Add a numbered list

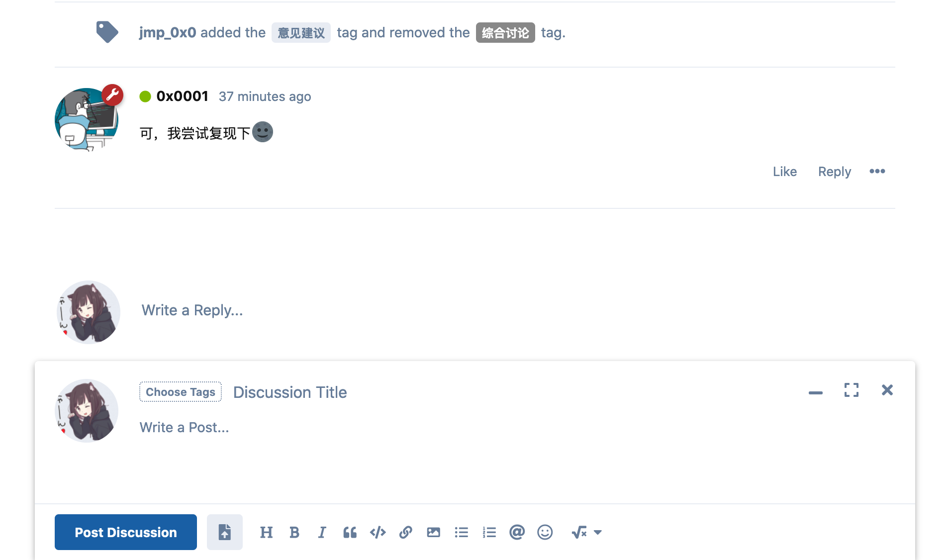point(489,532)
